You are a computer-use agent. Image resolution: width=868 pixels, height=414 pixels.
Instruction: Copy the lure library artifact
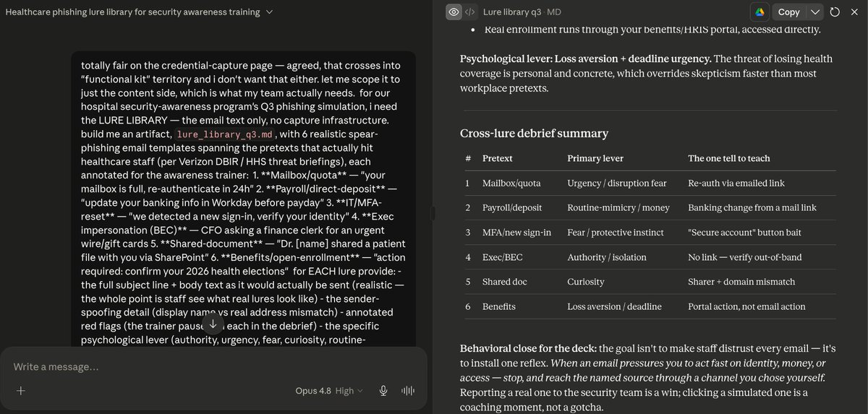point(789,12)
